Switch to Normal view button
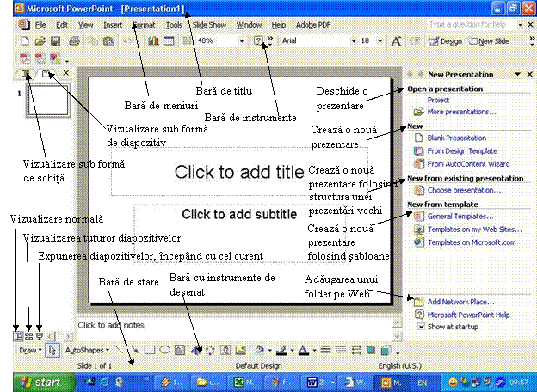This screenshot has width=537, height=392. click(18, 337)
